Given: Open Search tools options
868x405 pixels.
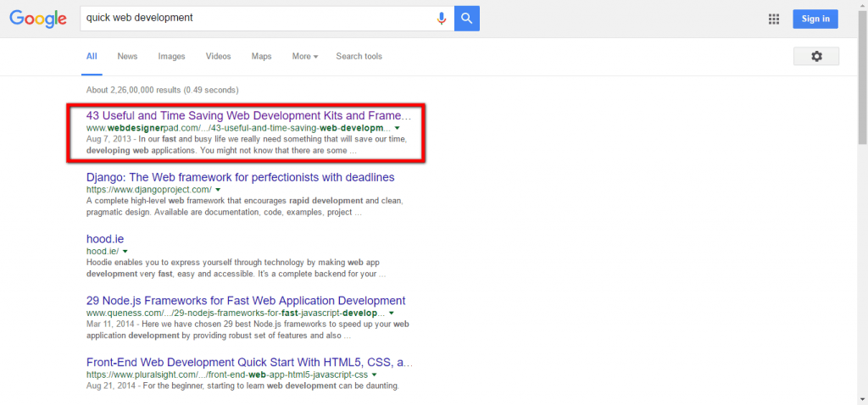Looking at the screenshot, I should (359, 57).
